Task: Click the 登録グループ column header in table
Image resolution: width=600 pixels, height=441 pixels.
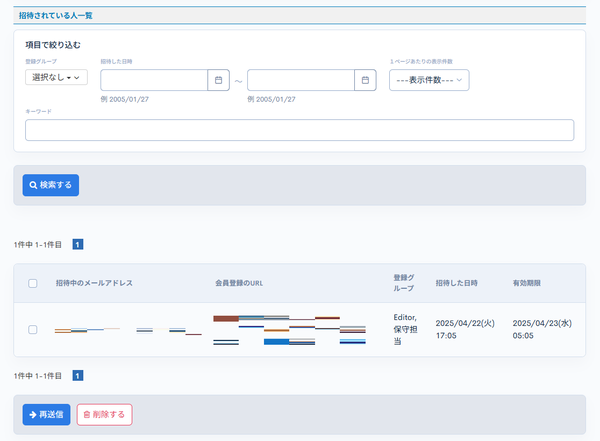Action: click(404, 283)
